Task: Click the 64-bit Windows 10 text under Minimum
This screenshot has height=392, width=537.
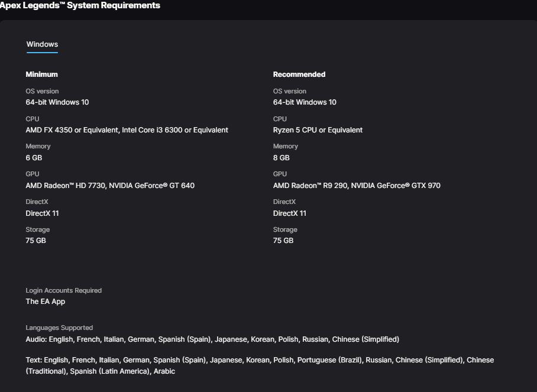Action: click(x=57, y=102)
